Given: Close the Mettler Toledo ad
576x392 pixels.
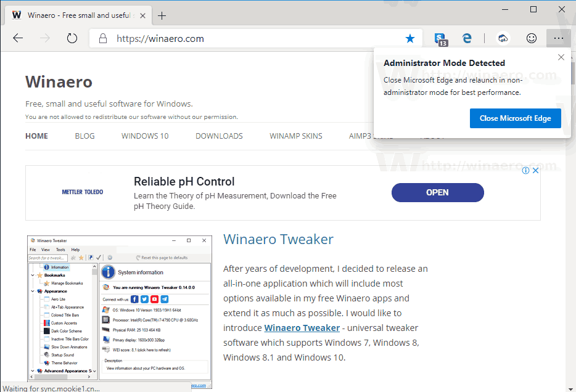Looking at the screenshot, I should point(535,170).
